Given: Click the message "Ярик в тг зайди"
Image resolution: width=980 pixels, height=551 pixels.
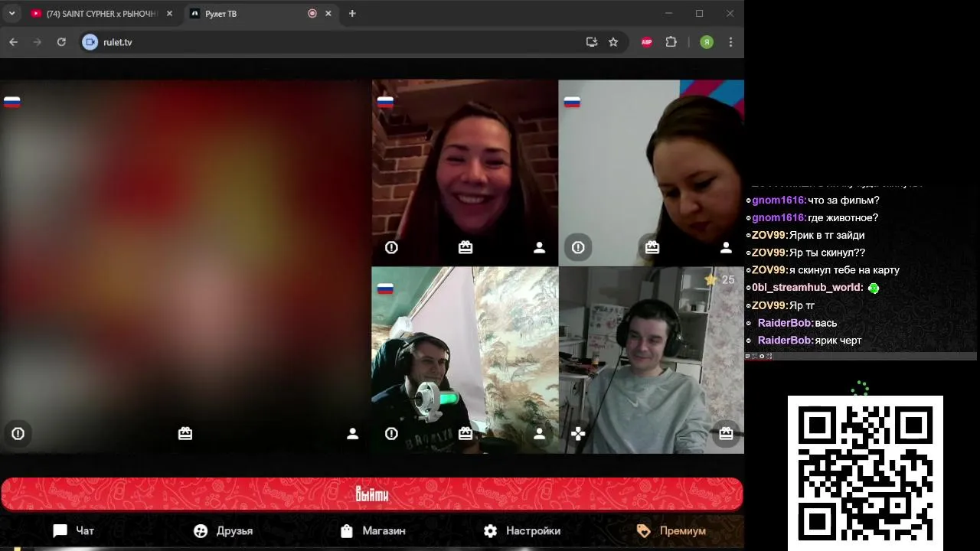Looking at the screenshot, I should [x=827, y=236].
